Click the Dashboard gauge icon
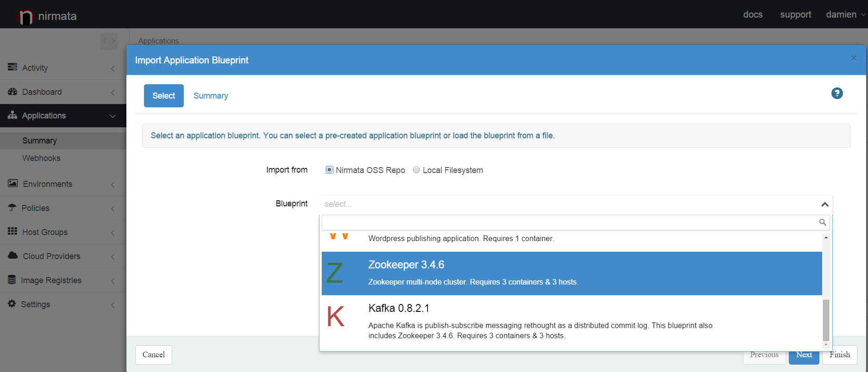 click(12, 92)
